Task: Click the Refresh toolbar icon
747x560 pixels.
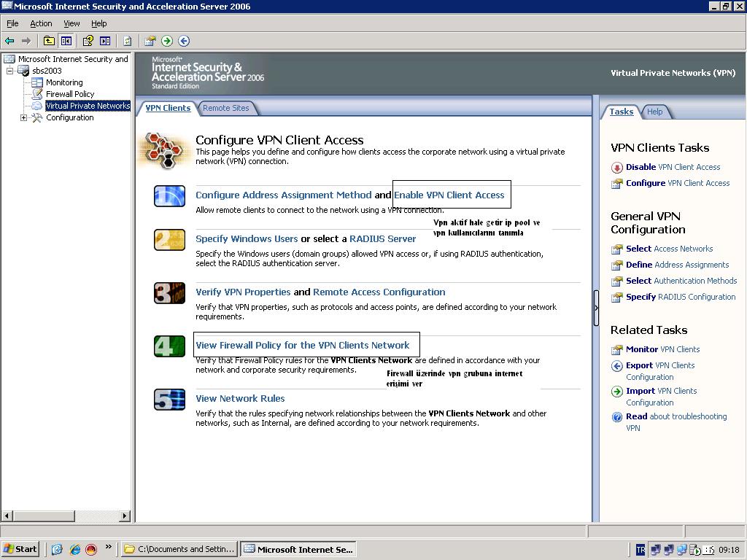Action: tap(127, 41)
